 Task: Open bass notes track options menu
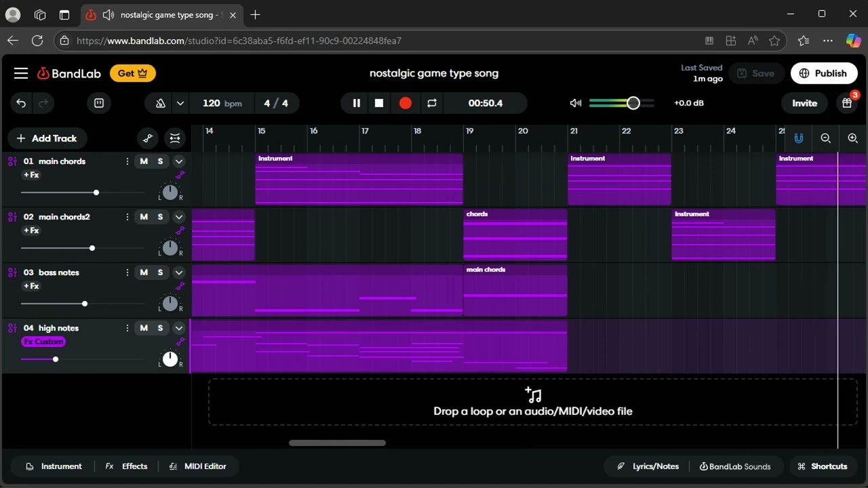point(127,272)
